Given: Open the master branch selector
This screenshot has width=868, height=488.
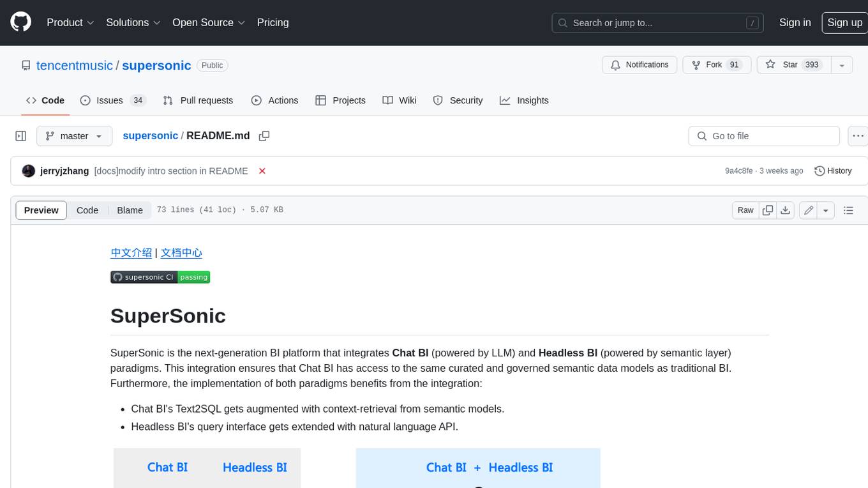Looking at the screenshot, I should (x=74, y=136).
